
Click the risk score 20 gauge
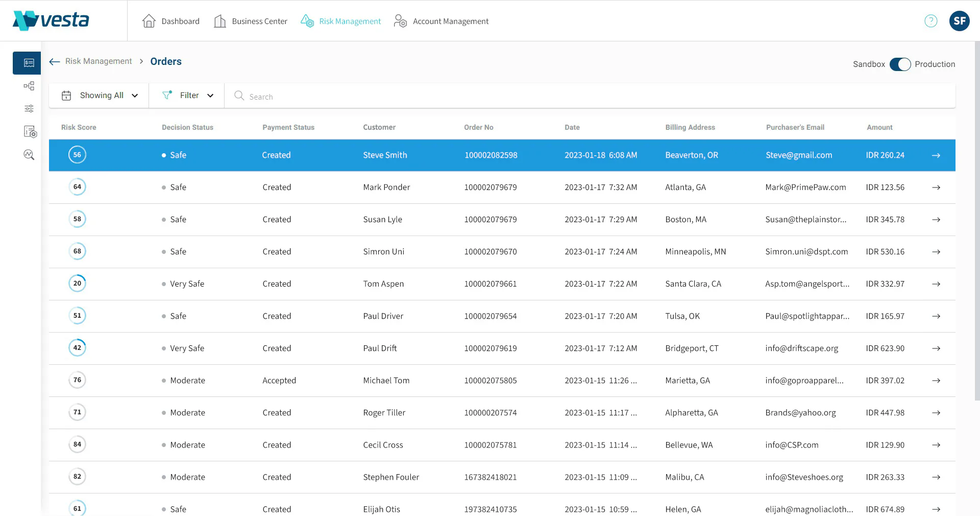(77, 284)
